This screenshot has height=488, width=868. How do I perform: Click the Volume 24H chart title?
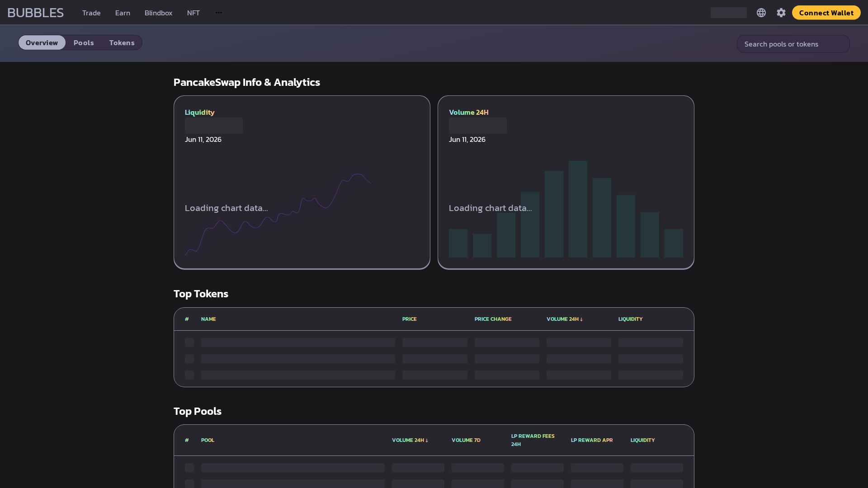[x=468, y=112]
